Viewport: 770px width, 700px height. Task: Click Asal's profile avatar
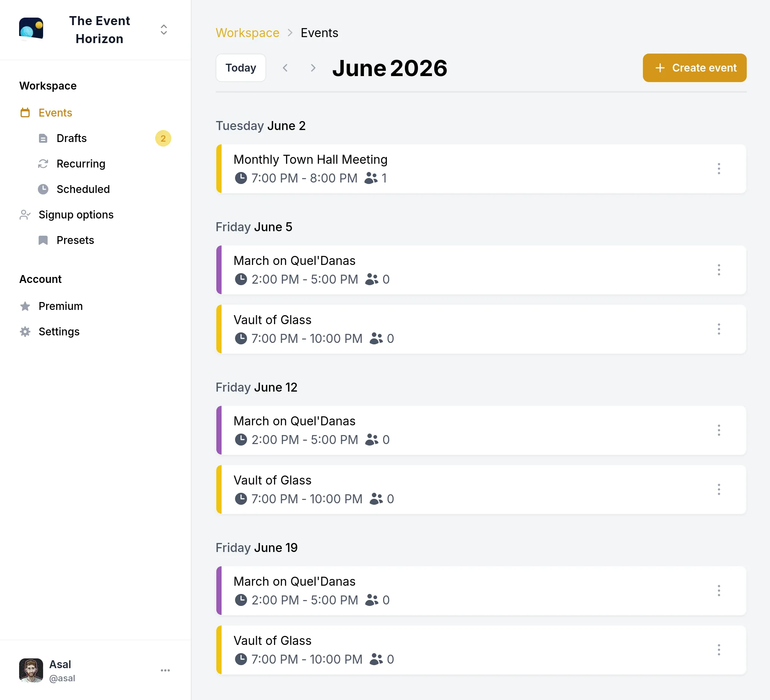pos(31,670)
